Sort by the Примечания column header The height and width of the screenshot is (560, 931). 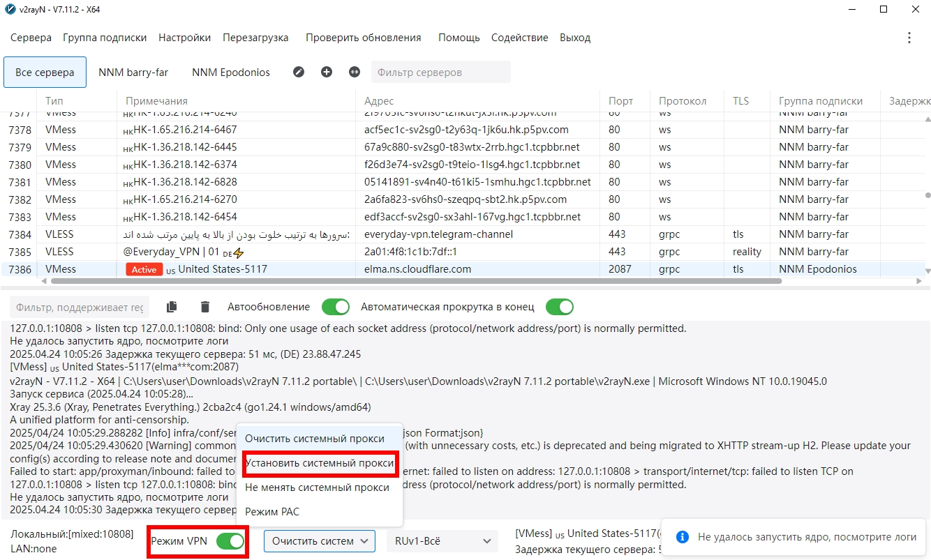click(x=236, y=101)
